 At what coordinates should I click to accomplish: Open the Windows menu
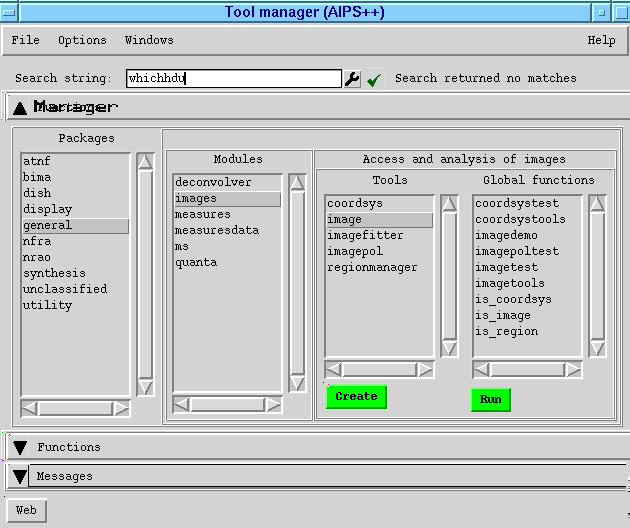(149, 40)
